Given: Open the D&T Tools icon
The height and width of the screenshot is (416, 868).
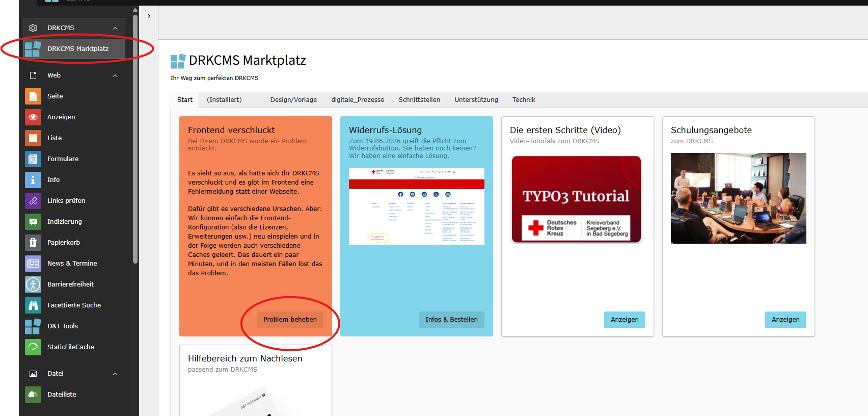Looking at the screenshot, I should 33,326.
